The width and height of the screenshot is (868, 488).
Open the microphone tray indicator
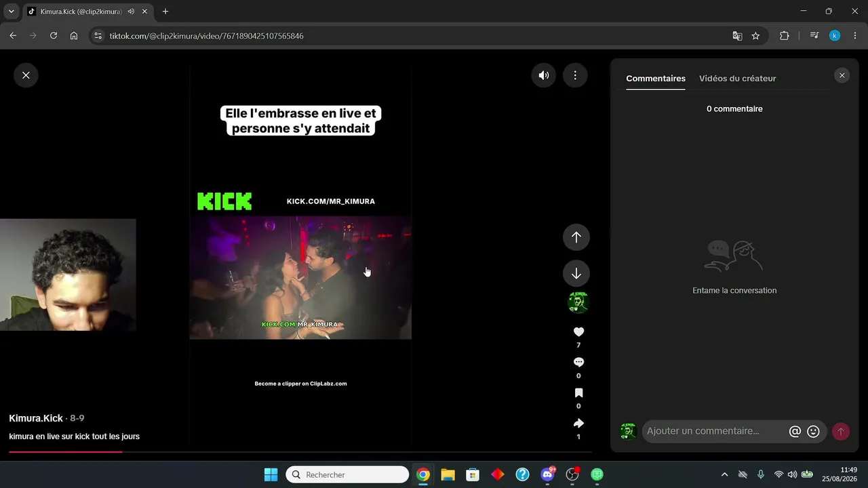click(x=760, y=474)
